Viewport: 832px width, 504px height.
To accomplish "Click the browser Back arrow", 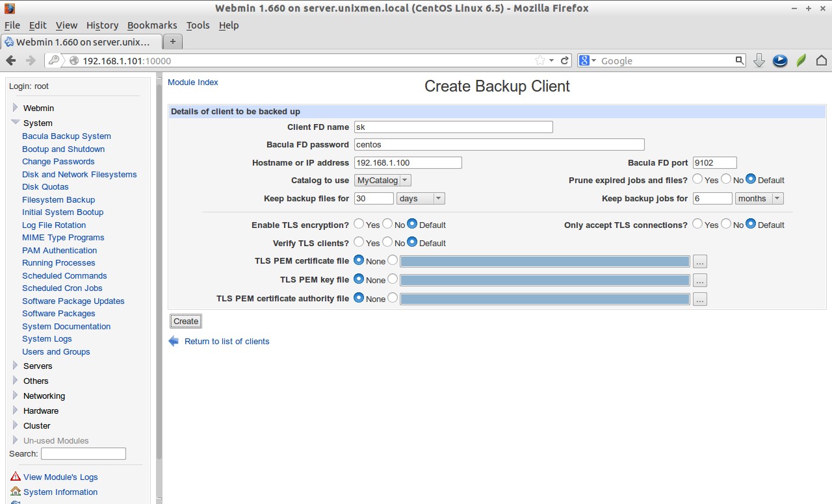I will [x=11, y=60].
